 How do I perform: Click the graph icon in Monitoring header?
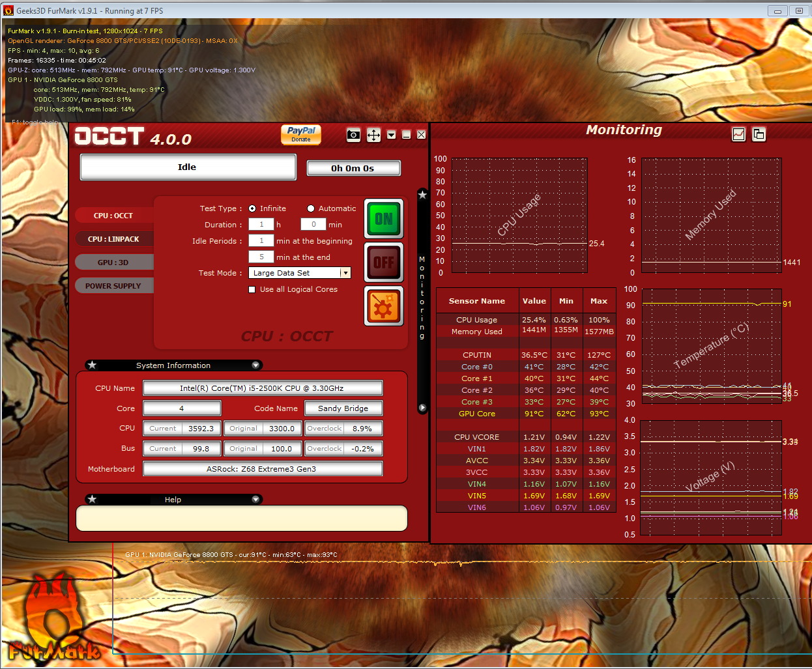click(739, 134)
